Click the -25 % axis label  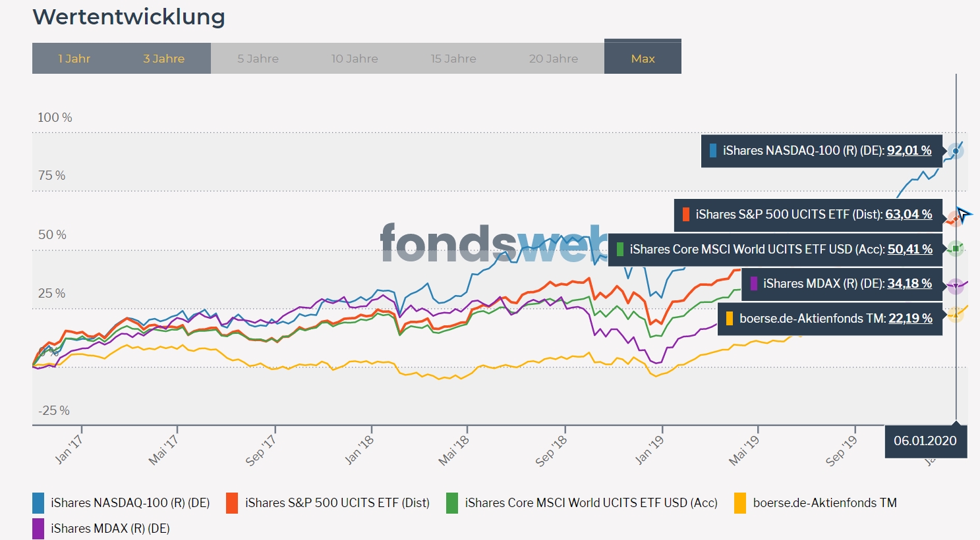coord(54,410)
